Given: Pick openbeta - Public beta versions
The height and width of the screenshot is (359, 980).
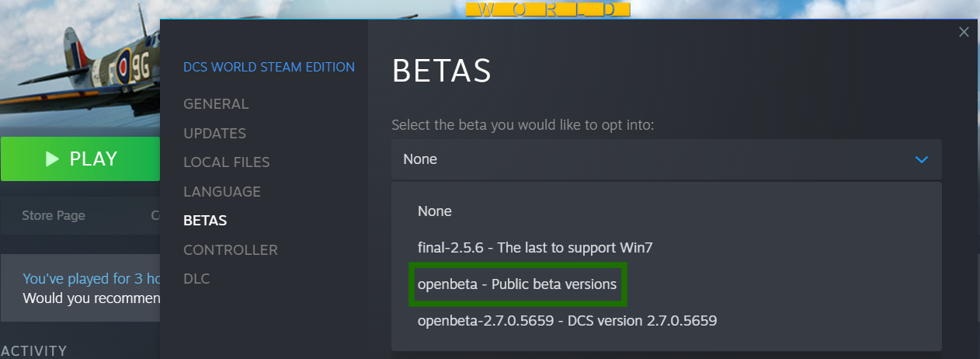Looking at the screenshot, I should (517, 284).
